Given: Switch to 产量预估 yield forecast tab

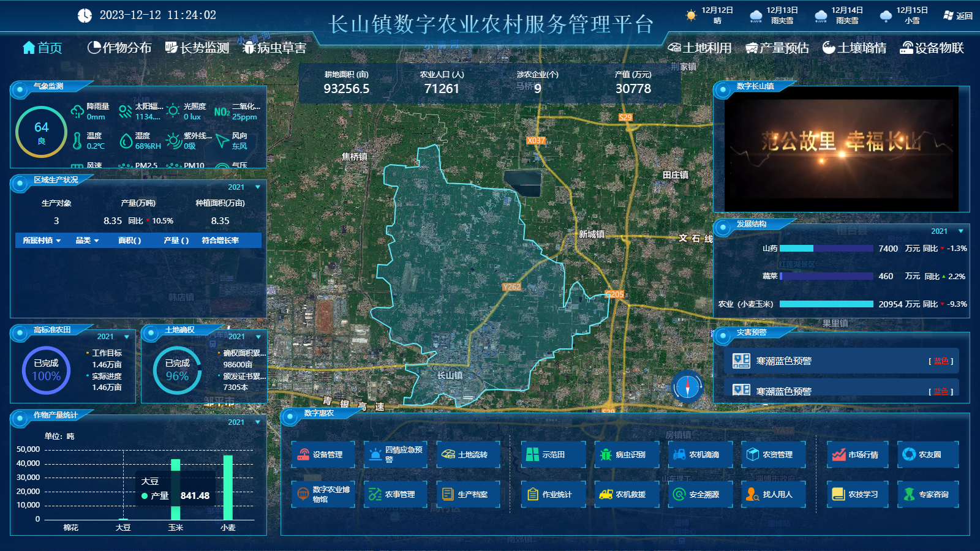Looking at the screenshot, I should tap(777, 48).
